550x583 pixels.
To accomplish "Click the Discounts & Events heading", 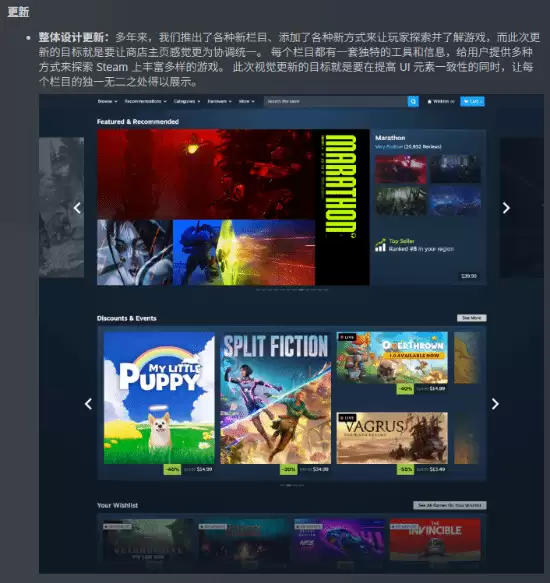I will pyautogui.click(x=127, y=318).
